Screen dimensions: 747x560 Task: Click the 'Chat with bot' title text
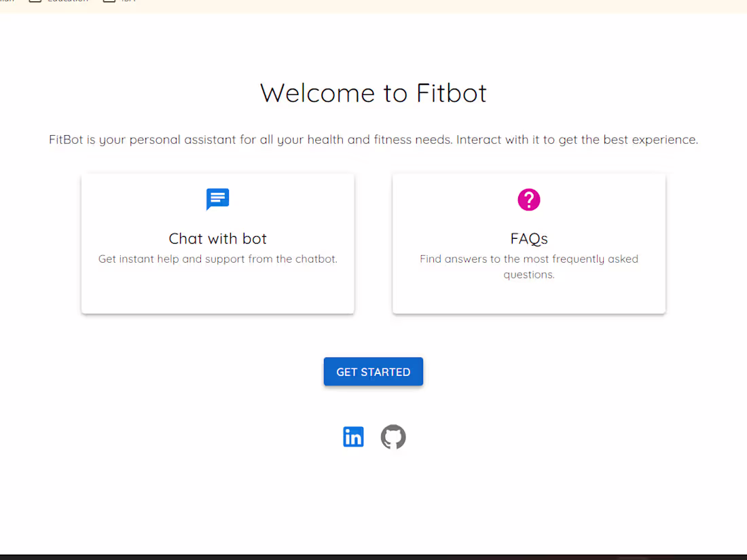coord(217,238)
